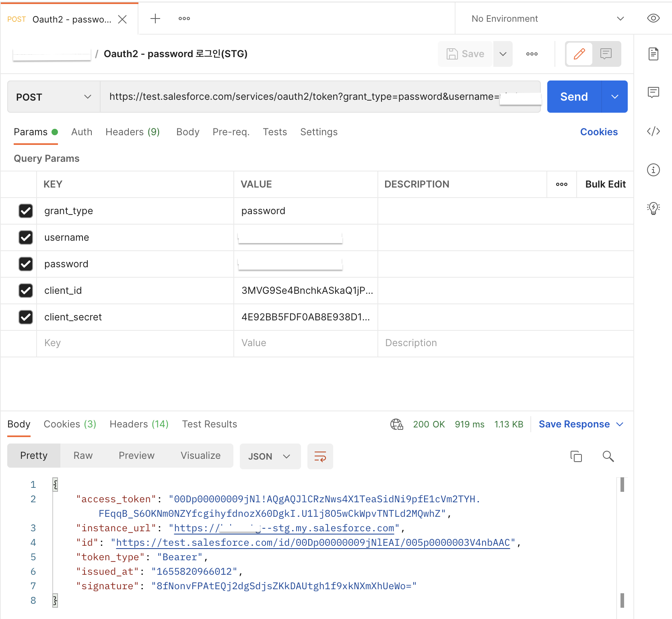Click Bulk Edit
Image resolution: width=672 pixels, height=619 pixels.
click(x=605, y=184)
